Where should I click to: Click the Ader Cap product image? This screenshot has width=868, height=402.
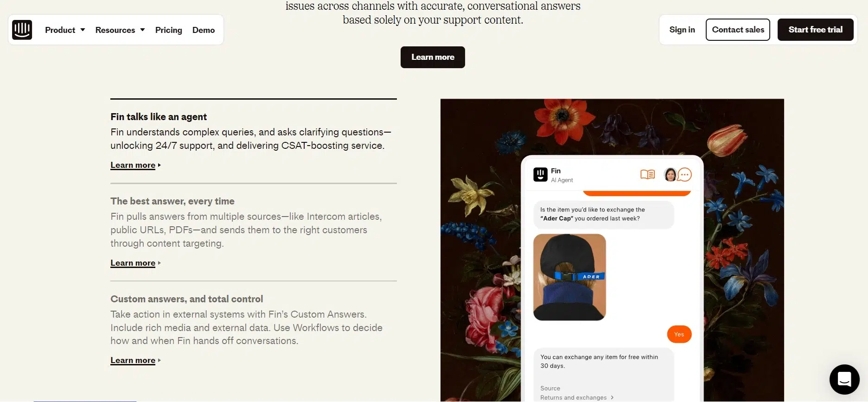(x=569, y=277)
